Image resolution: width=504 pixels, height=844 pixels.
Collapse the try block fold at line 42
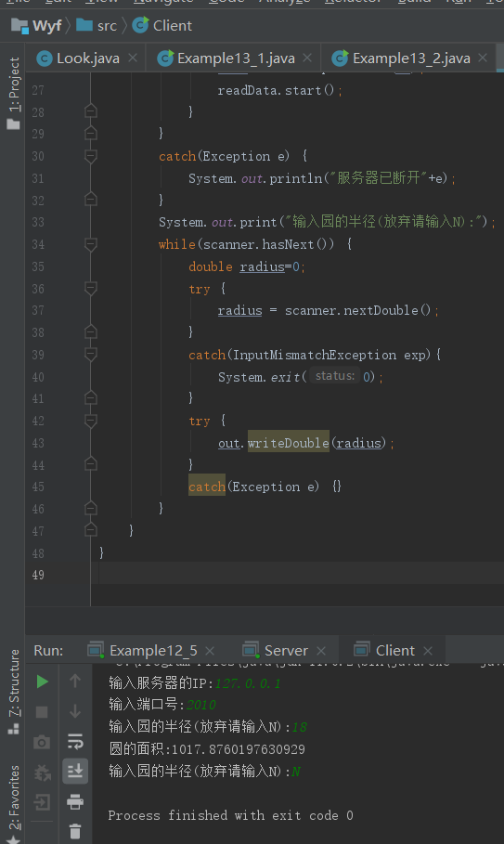pyautogui.click(x=90, y=421)
